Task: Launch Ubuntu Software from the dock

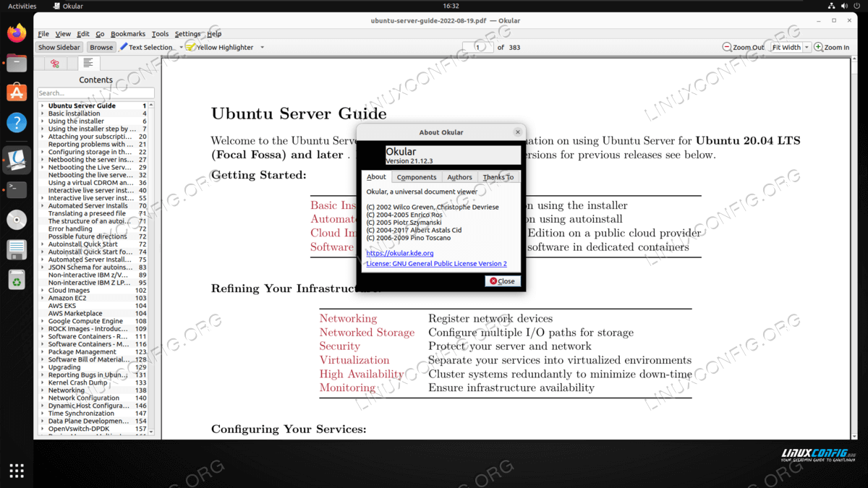Action: (17, 93)
